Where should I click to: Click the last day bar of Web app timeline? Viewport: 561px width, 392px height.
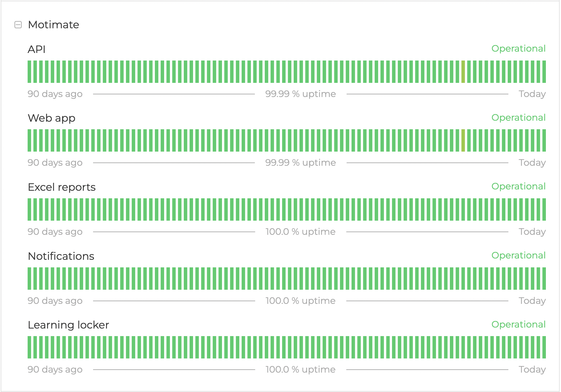pyautogui.click(x=544, y=140)
